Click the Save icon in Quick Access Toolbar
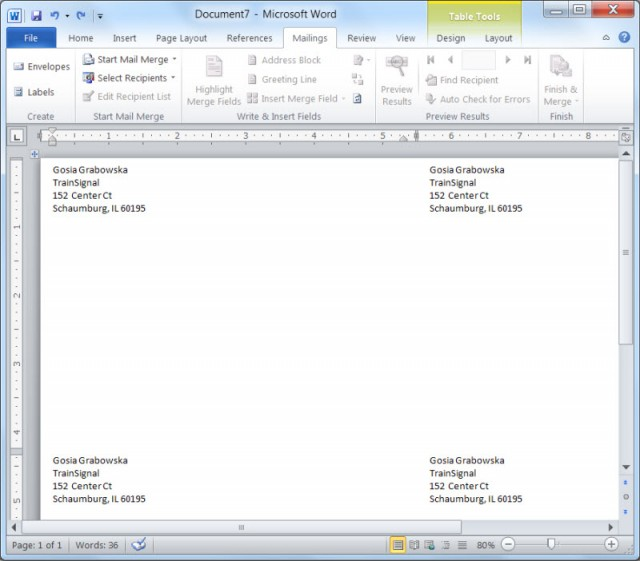This screenshot has height=561, width=640. click(36, 16)
